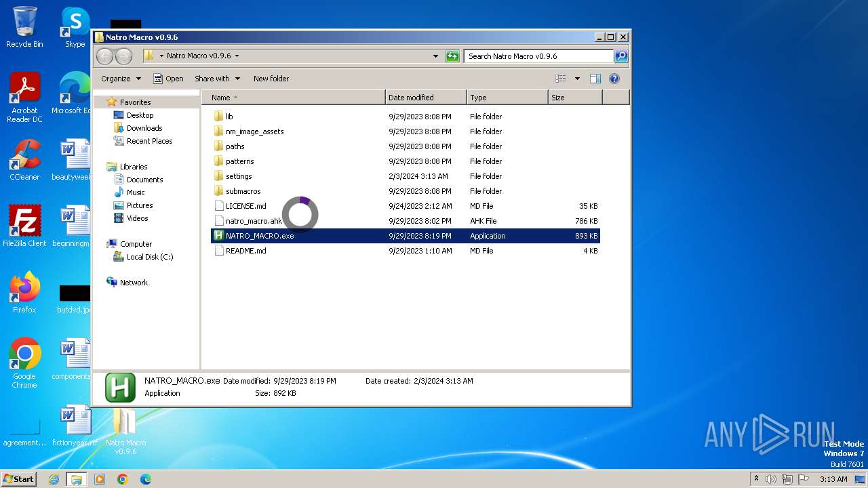Go to Downloads in navigation pane
The width and height of the screenshot is (868, 488).
(144, 128)
